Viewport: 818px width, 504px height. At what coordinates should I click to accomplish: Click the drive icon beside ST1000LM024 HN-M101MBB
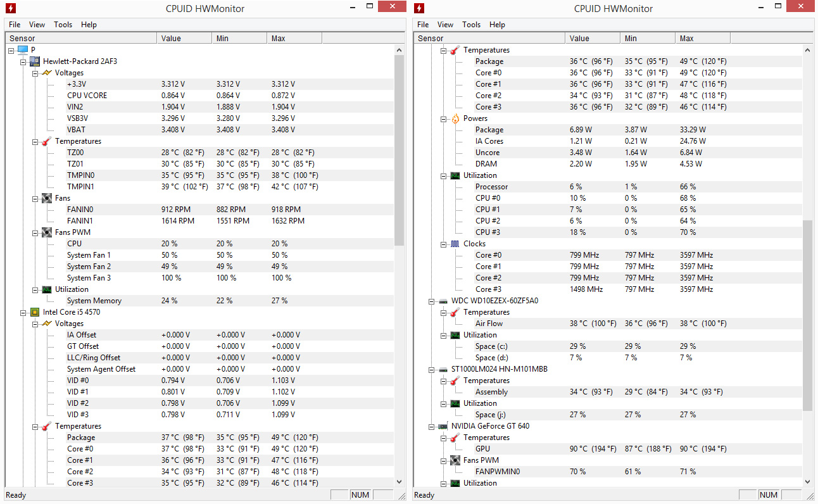point(443,369)
